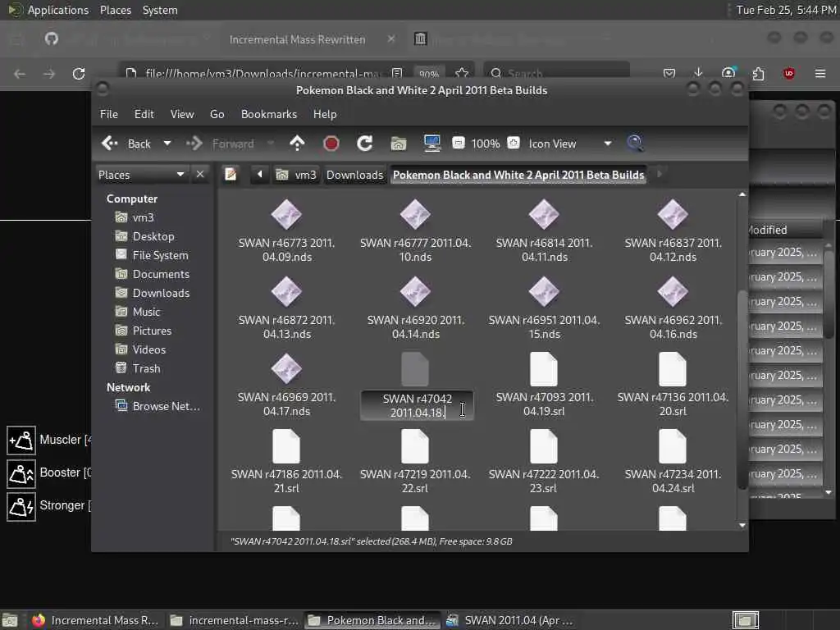This screenshot has height=630, width=840.
Task: Open the Home folder toolbar icon
Action: [399, 143]
